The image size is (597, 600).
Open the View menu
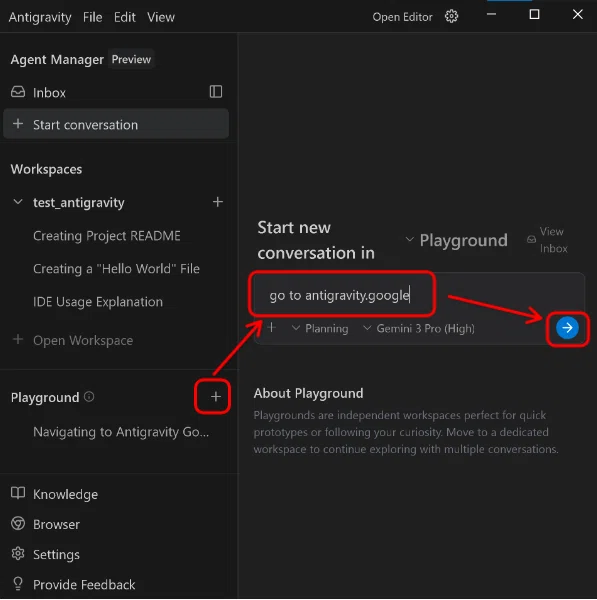tap(161, 17)
